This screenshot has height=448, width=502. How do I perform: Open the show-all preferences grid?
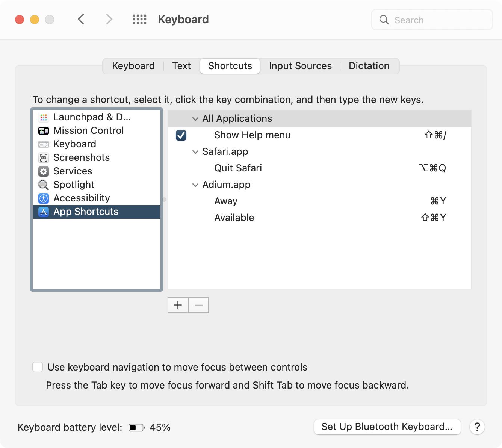coord(140,20)
